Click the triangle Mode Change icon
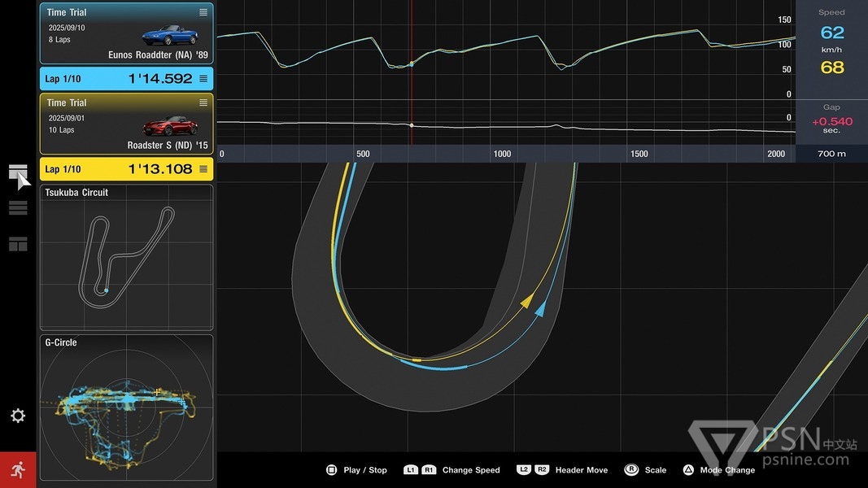 pos(688,470)
